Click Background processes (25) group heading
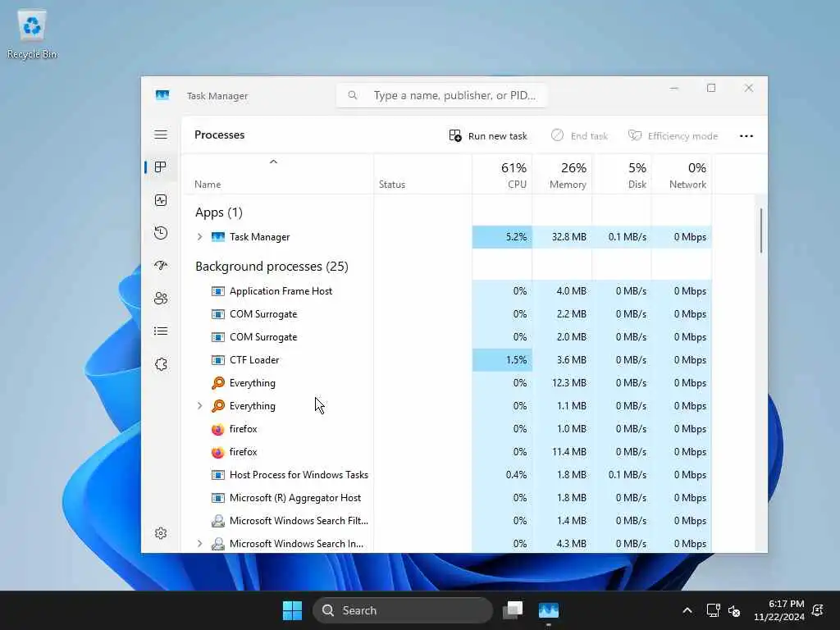The image size is (840, 630). pos(272,267)
